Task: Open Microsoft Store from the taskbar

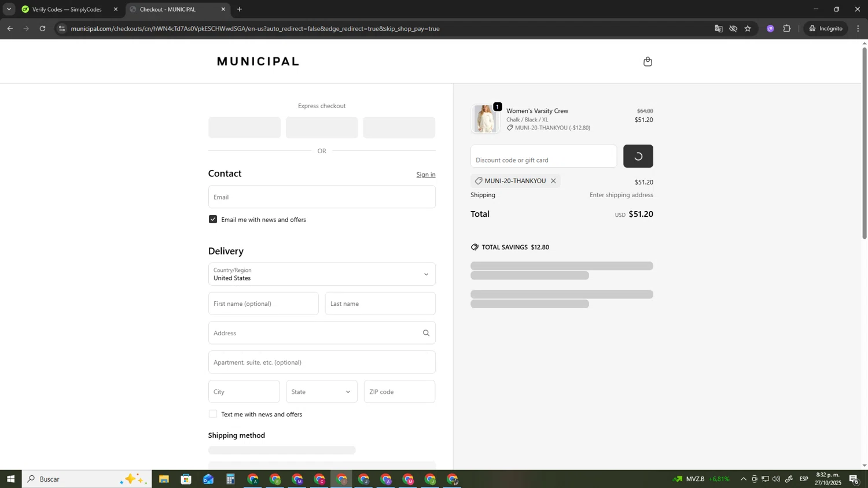Action: point(186,479)
